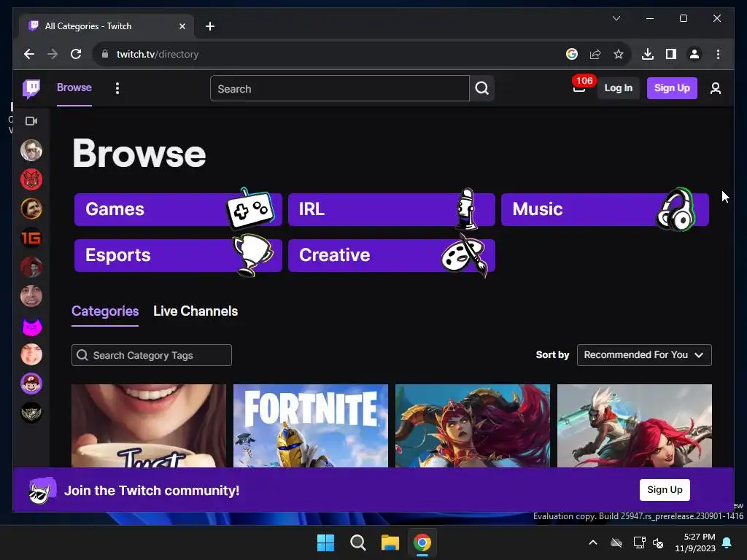Open the Fortnite category thumbnail
This screenshot has height=560, width=747.
pyautogui.click(x=311, y=426)
